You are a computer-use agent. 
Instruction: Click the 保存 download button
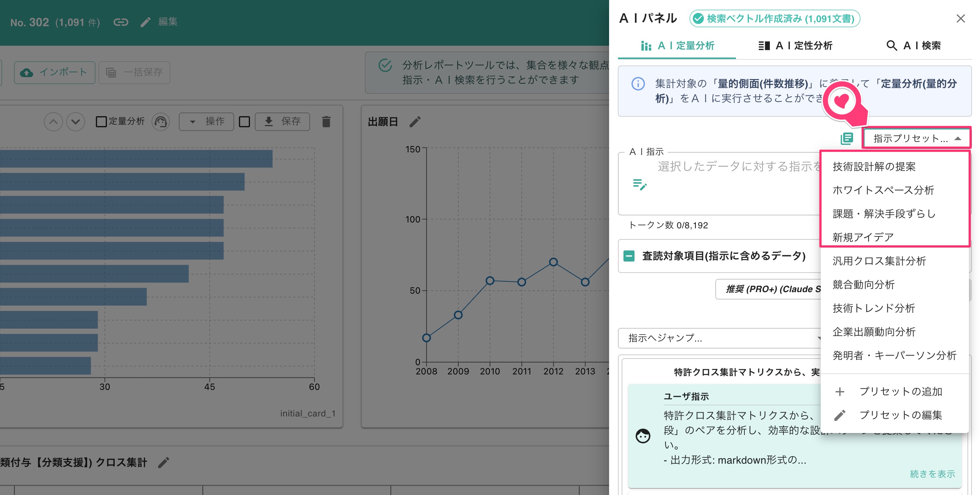pyautogui.click(x=282, y=122)
